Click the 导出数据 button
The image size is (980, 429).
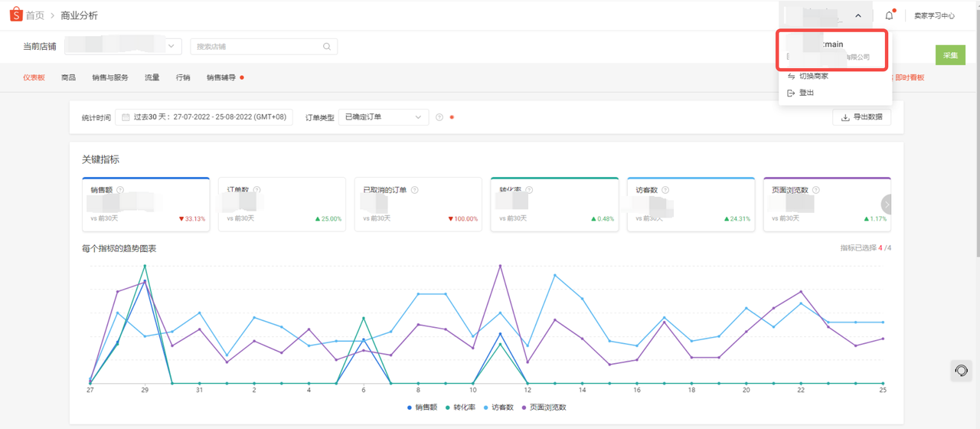(861, 117)
